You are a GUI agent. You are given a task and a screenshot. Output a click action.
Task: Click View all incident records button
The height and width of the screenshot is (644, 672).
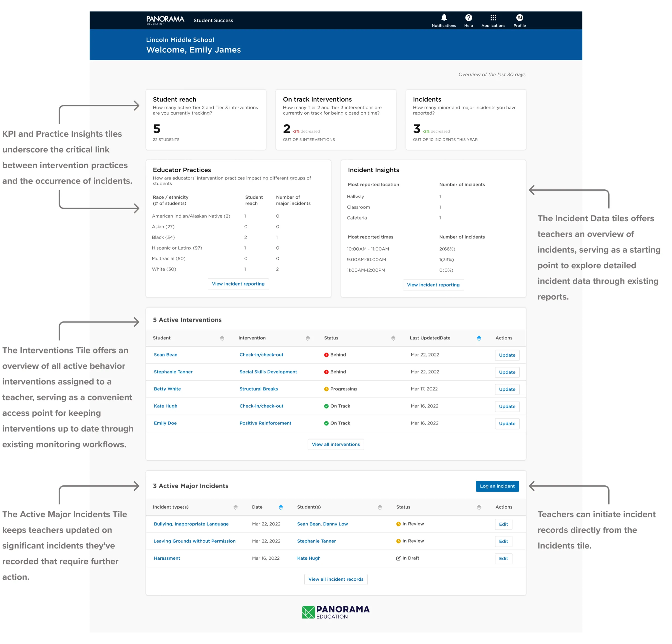(336, 579)
